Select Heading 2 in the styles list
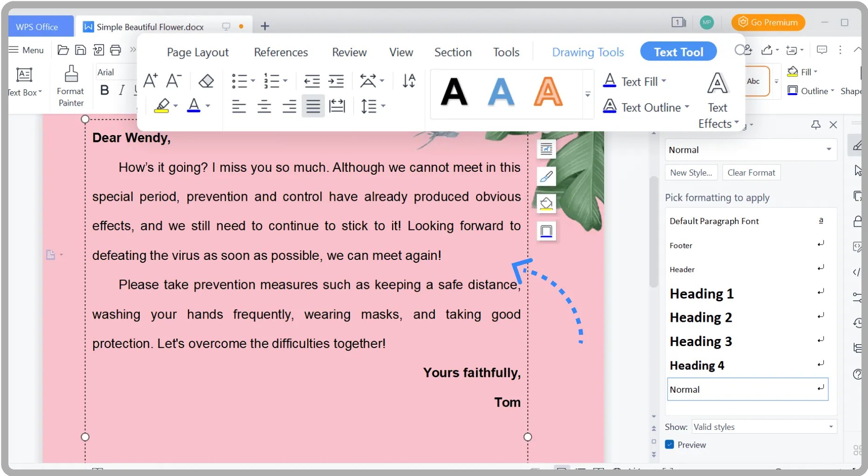The width and height of the screenshot is (868, 476). pyautogui.click(x=747, y=317)
